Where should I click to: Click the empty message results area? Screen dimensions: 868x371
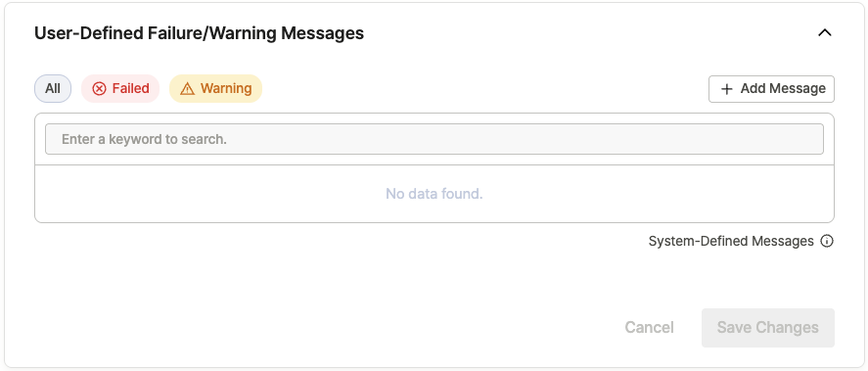[x=434, y=194]
